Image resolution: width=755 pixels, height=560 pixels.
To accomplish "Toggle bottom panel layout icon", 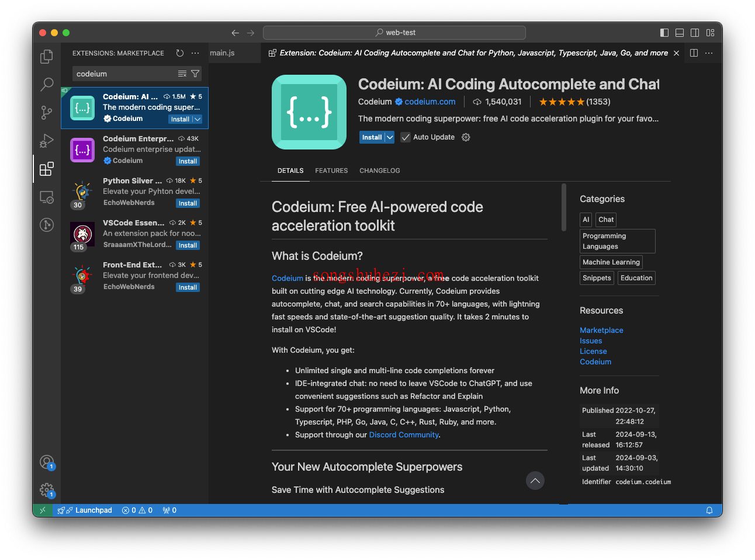I will pyautogui.click(x=680, y=33).
